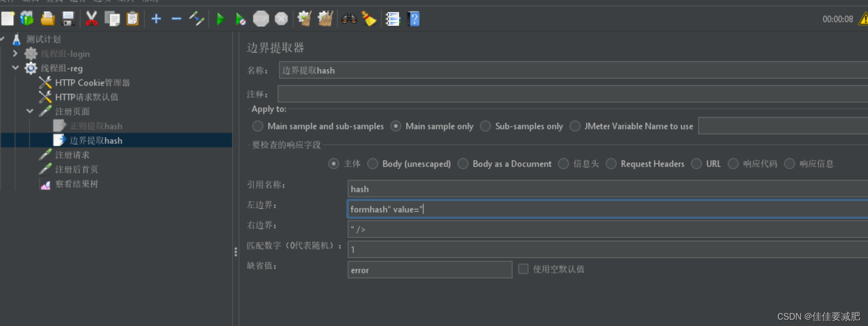The width and height of the screenshot is (868, 326).
Task: Click the JMeter variable name field
Action: (783, 126)
